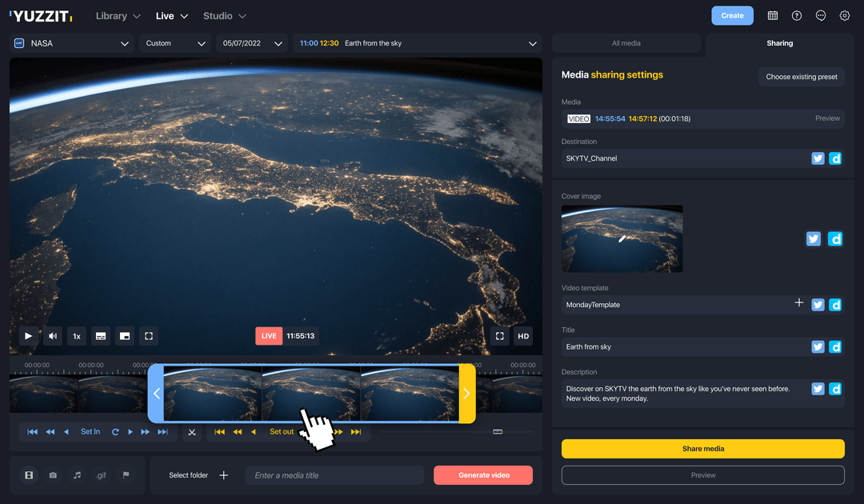This screenshot has height=504, width=864.
Task: Switch to the All media tab
Action: coord(627,43)
